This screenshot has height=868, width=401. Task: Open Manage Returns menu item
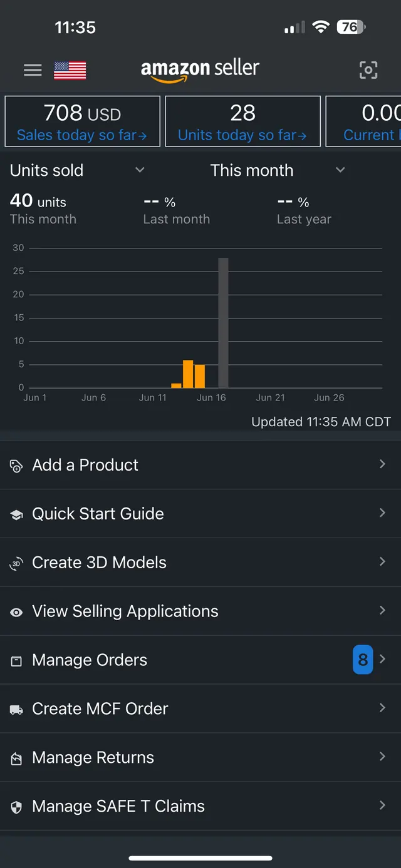click(200, 757)
